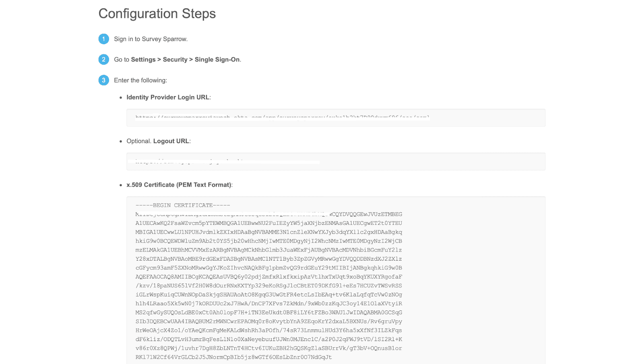Click the certificate line starting with A1UECAwKQ2

268,223
